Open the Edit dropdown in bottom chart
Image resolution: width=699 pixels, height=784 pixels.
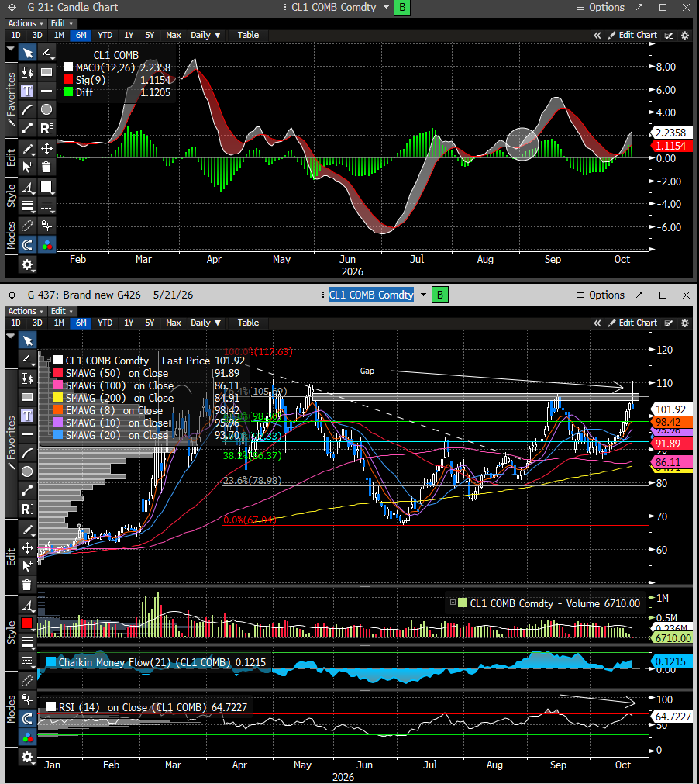pyautogui.click(x=61, y=311)
